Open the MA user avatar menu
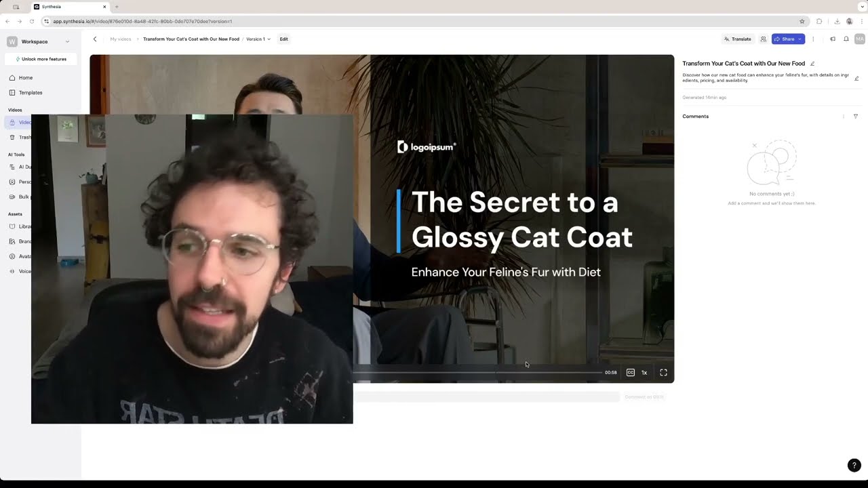The height and width of the screenshot is (488, 868). pyautogui.click(x=859, y=39)
